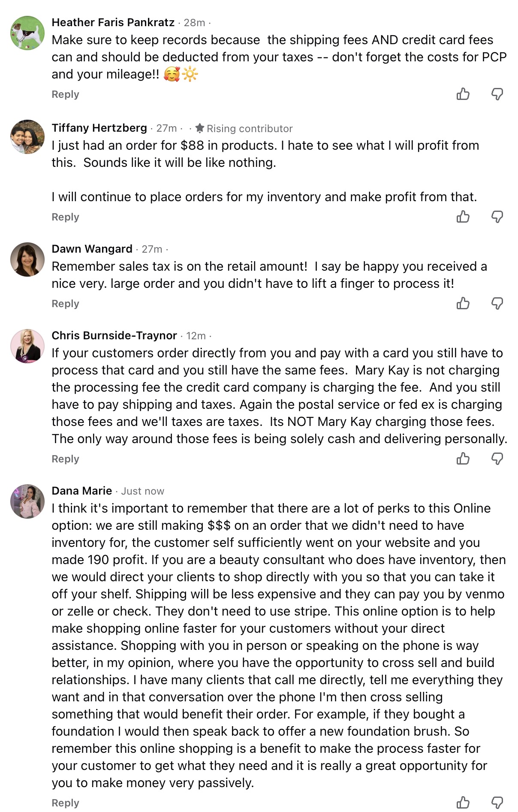Thumbs down Tiffany Hertzberg's comment
Viewport: 518px width, 812px height.
[x=497, y=217]
